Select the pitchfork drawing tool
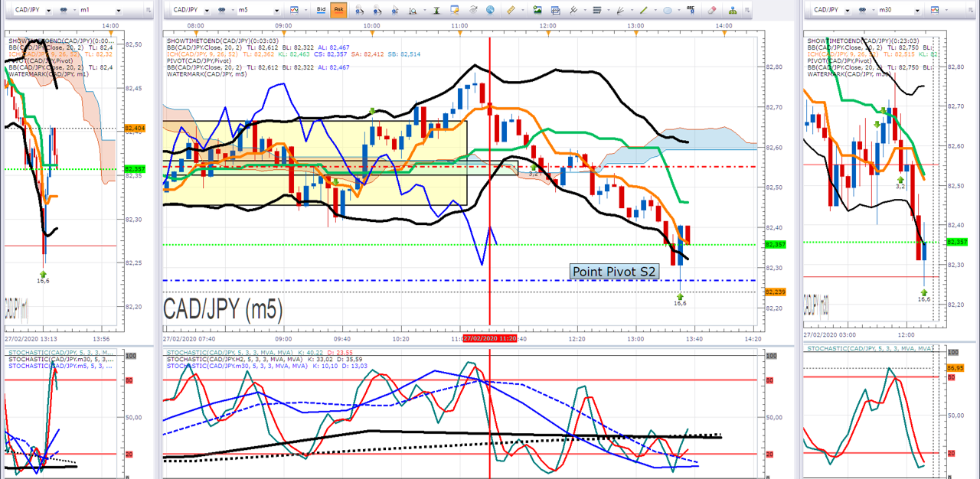The height and width of the screenshot is (479, 980). pos(573,11)
